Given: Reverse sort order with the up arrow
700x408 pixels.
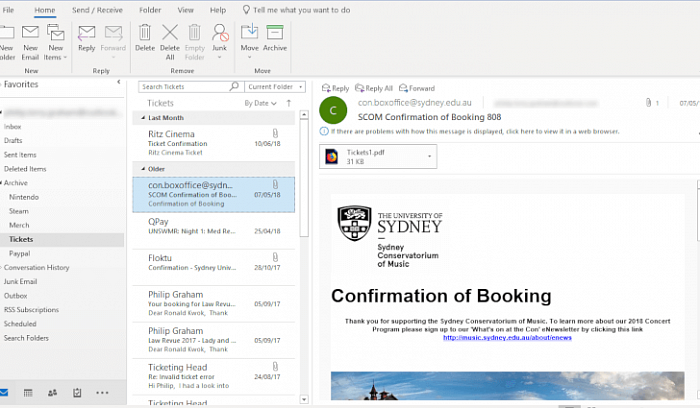Looking at the screenshot, I should [289, 103].
